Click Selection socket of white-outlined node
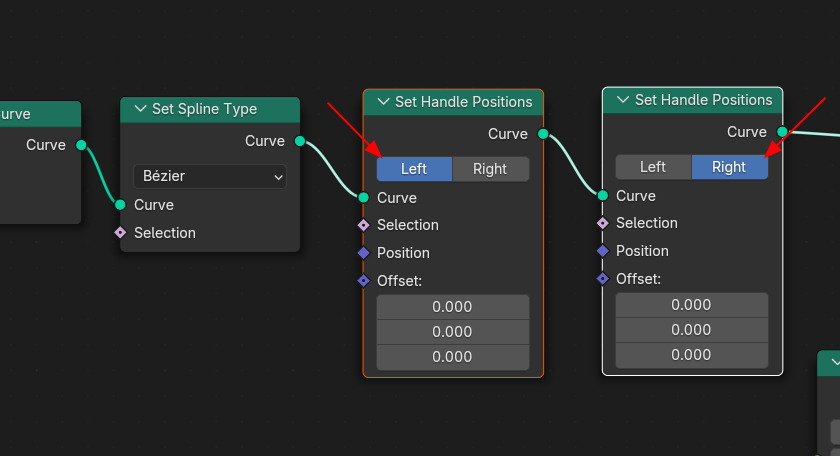Image resolution: width=840 pixels, height=456 pixels. [x=603, y=223]
